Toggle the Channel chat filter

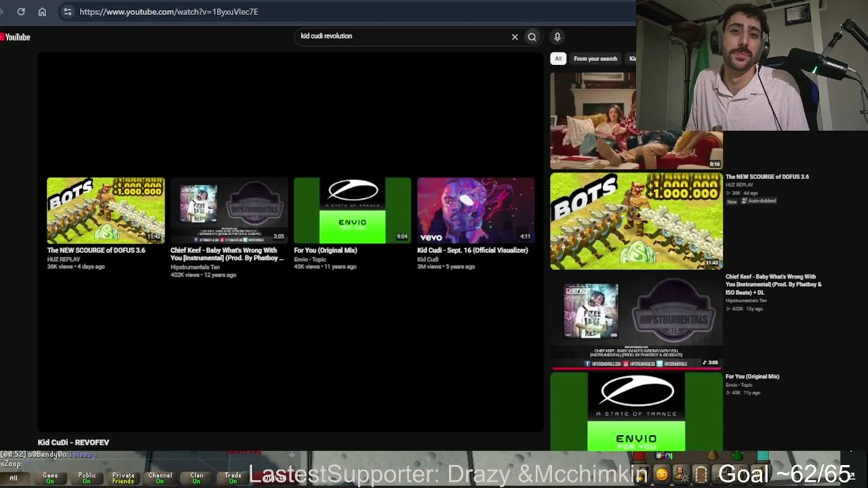coord(160,479)
